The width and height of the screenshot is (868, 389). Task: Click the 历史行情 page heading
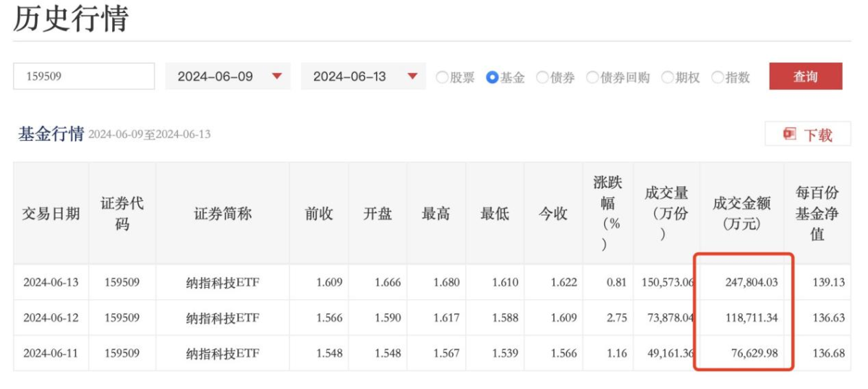71,18
